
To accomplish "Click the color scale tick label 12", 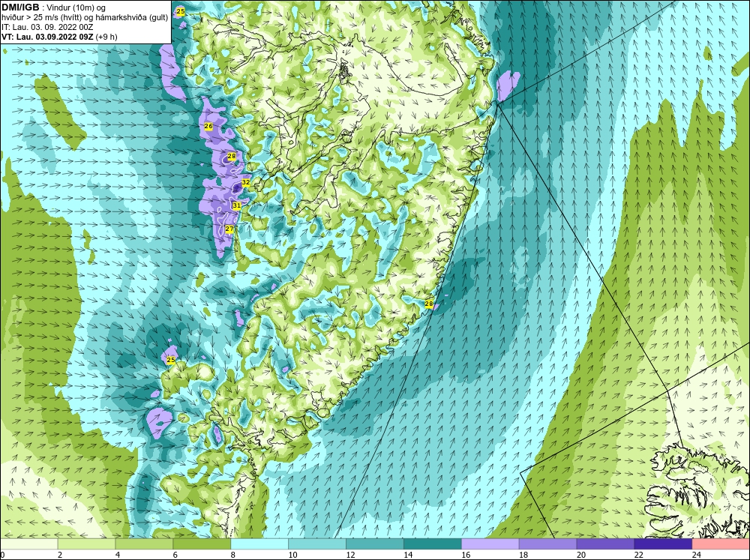I will coord(350,555).
